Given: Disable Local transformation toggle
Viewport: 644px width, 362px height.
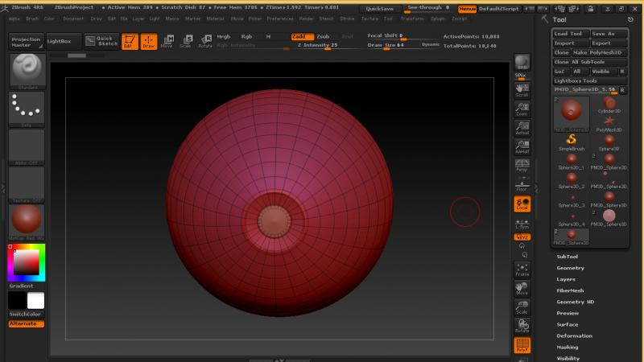Looking at the screenshot, I should point(522,204).
